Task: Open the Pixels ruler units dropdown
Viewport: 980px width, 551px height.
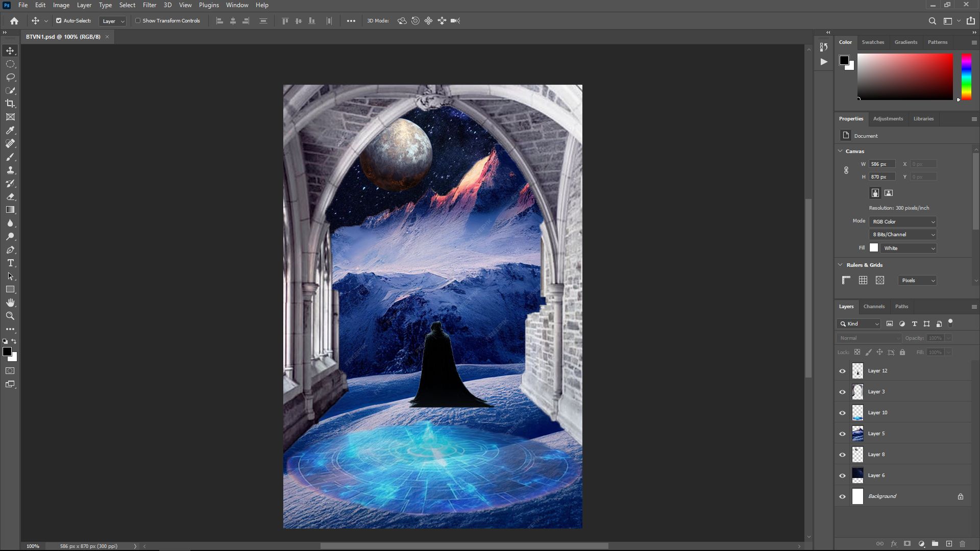Action: [x=917, y=280]
